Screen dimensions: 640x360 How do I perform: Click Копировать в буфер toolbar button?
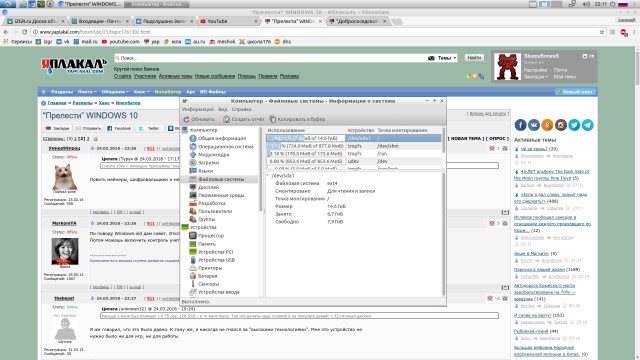[297, 119]
